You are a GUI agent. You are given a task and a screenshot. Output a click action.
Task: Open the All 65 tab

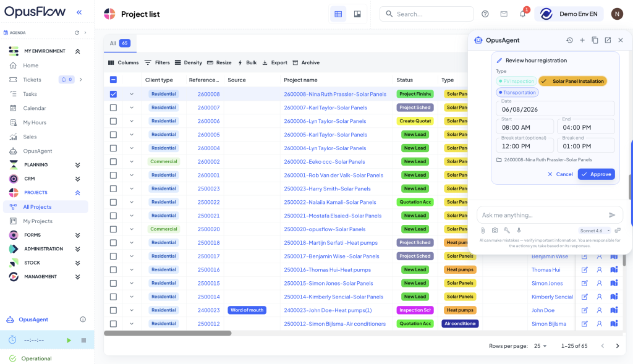[x=120, y=43]
